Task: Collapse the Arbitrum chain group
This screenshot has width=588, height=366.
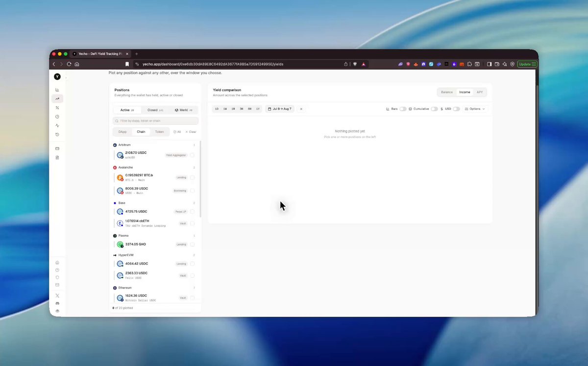Action: click(x=154, y=145)
